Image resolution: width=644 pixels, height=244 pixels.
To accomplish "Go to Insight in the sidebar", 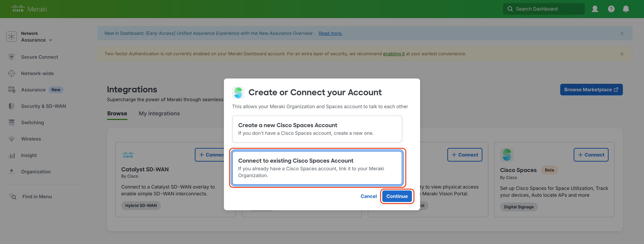I will [29, 155].
